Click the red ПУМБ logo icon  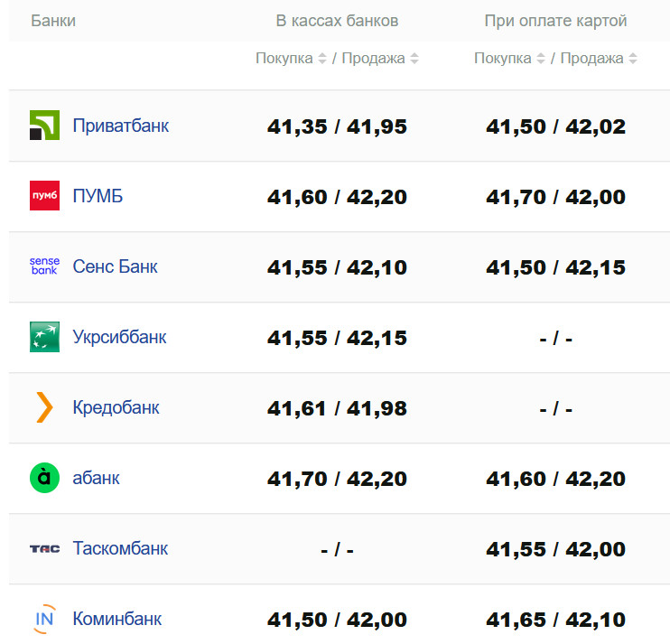[44, 196]
